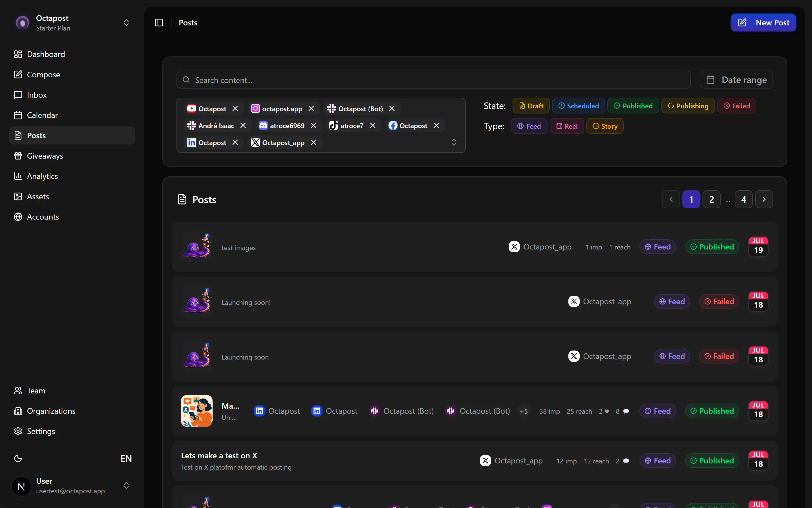812x508 pixels.
Task: Open Accounts in the sidebar
Action: pos(72,217)
